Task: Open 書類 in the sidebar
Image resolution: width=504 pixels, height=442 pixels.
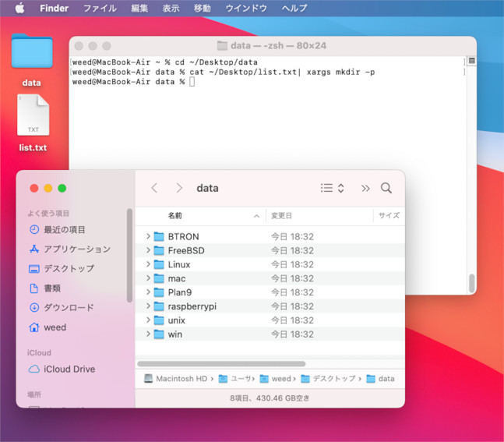Action: [x=44, y=288]
